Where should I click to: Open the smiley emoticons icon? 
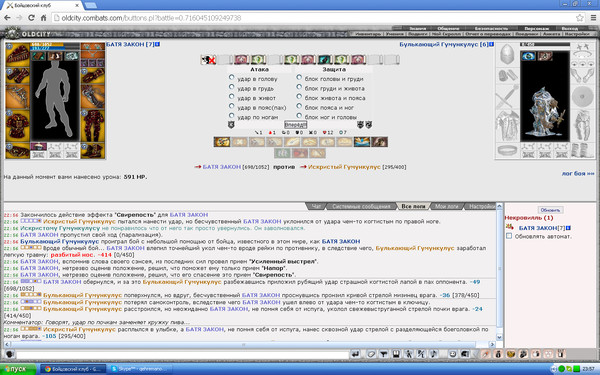pyautogui.click(x=453, y=354)
